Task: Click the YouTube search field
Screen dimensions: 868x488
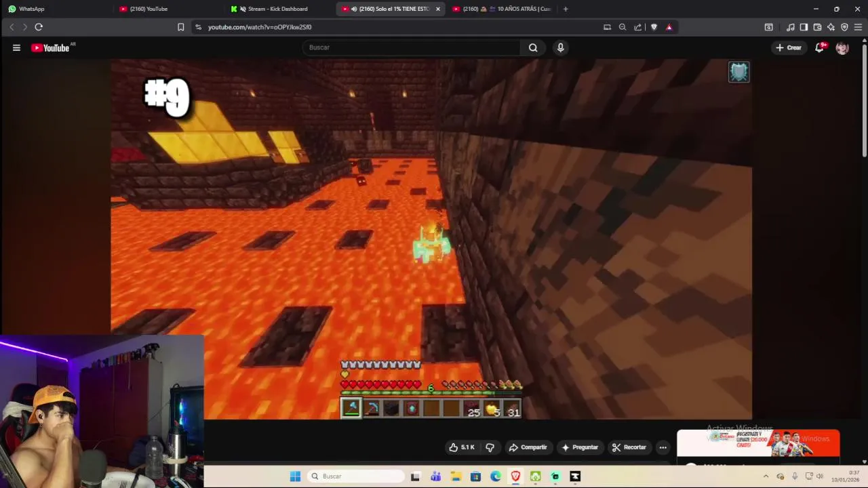Action: click(411, 47)
